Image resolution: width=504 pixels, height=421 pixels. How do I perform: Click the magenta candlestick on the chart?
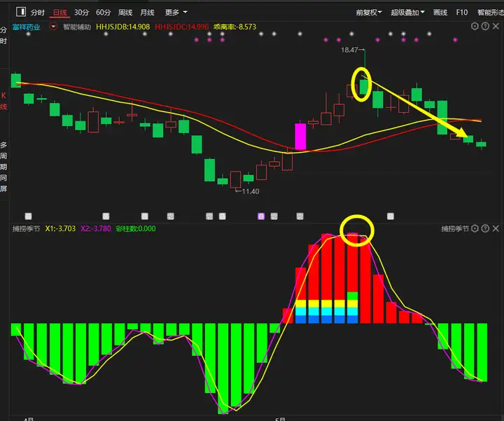[x=300, y=136]
